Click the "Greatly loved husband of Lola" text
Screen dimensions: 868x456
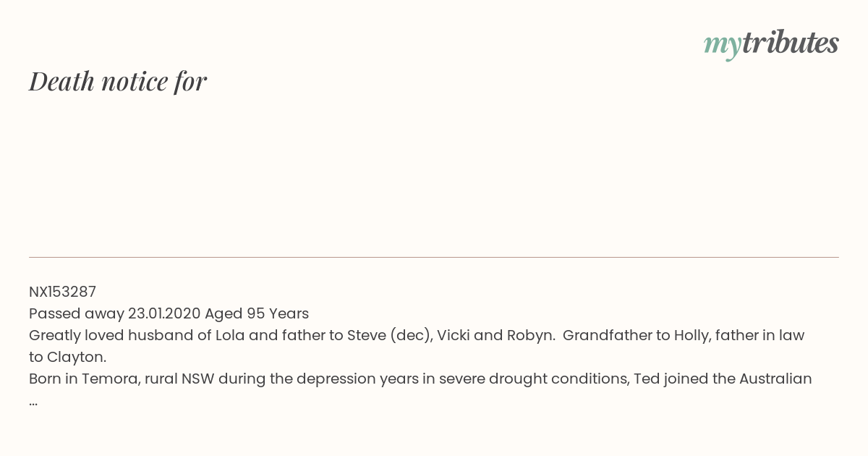tap(127, 335)
